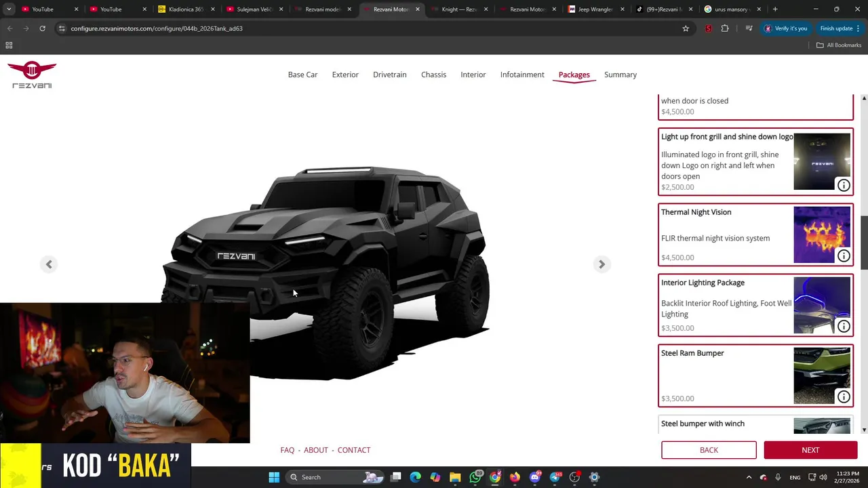Viewport: 868px width, 488px height.
Task: Open Copilot from the taskbar
Action: point(435,477)
